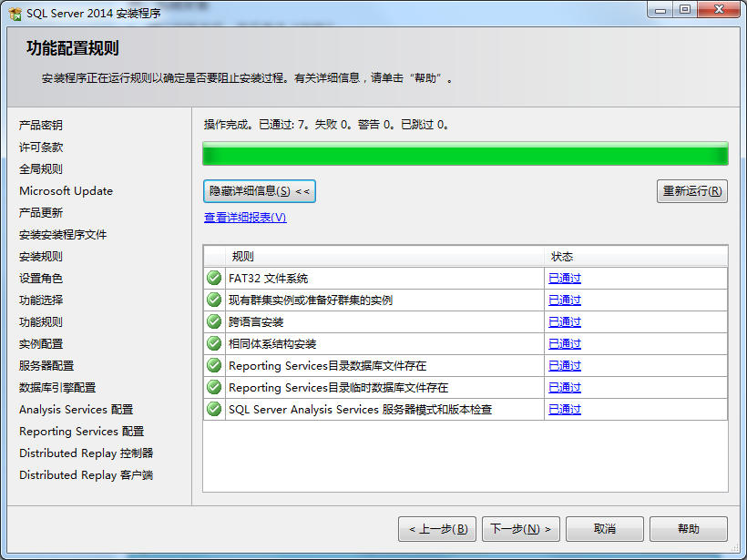This screenshot has height=560, width=747.
Task: Open 已通过 link for Reporting Services目录临时数据库文件存在
Action: [x=565, y=388]
